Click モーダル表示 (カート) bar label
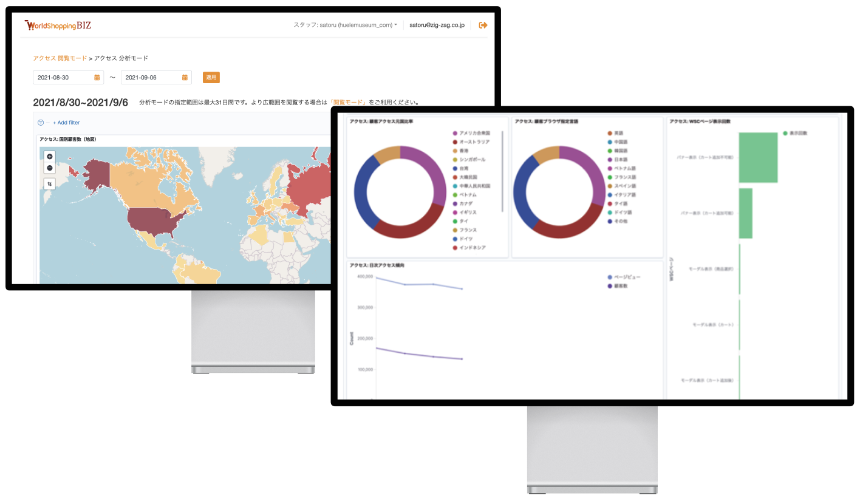The image size is (860, 504). [713, 325]
